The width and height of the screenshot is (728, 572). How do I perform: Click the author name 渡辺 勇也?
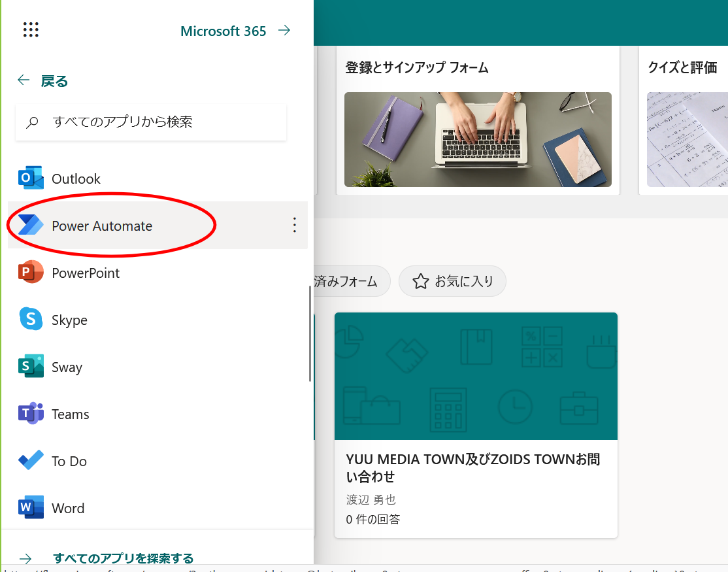point(371,499)
